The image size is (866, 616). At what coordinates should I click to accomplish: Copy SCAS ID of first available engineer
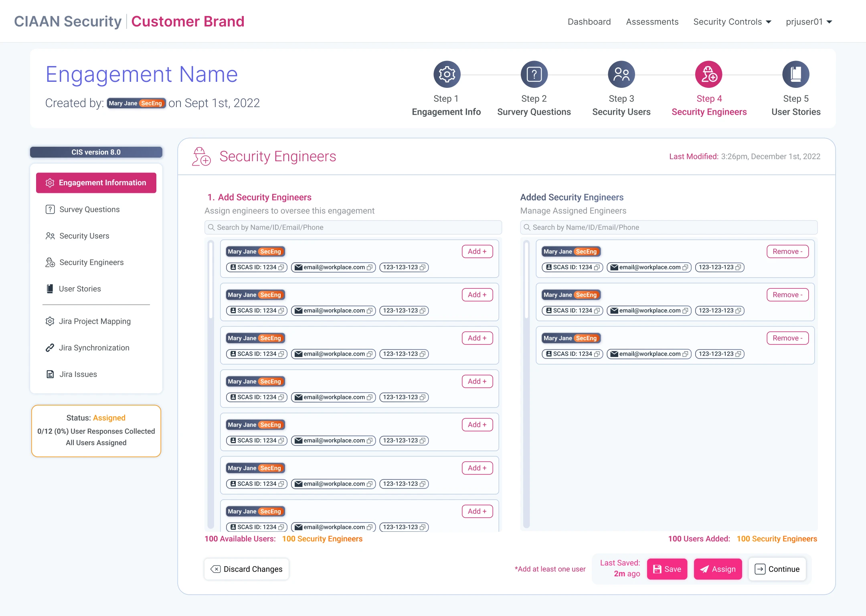(x=281, y=267)
